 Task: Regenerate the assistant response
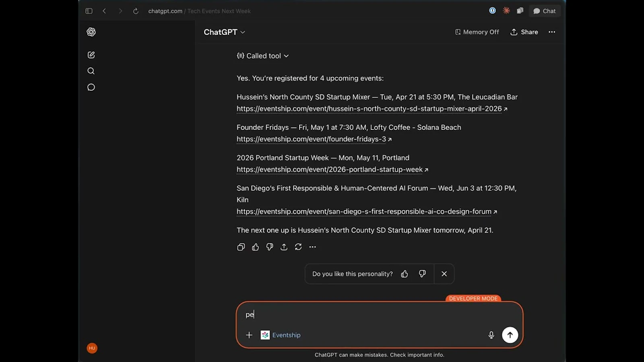pyautogui.click(x=298, y=247)
